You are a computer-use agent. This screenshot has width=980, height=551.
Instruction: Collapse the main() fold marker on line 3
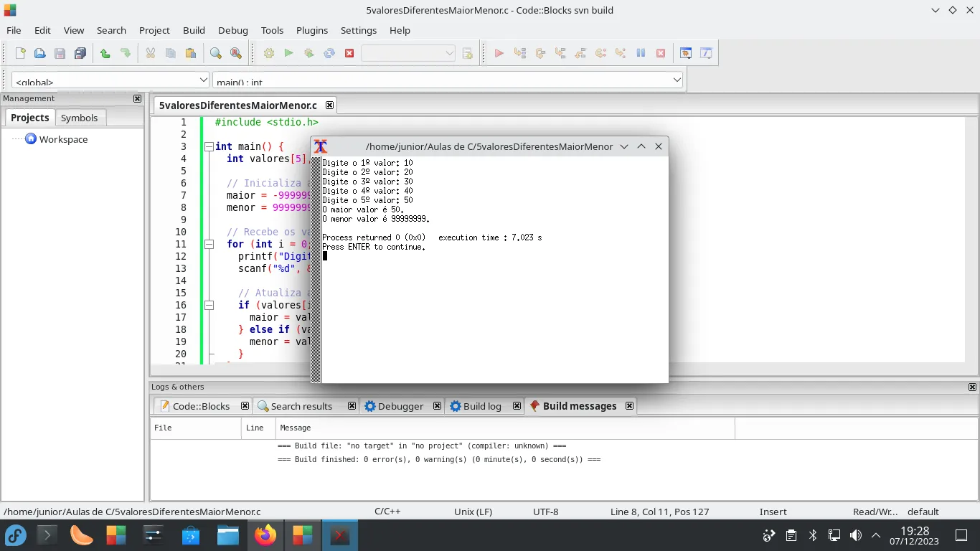[209, 146]
